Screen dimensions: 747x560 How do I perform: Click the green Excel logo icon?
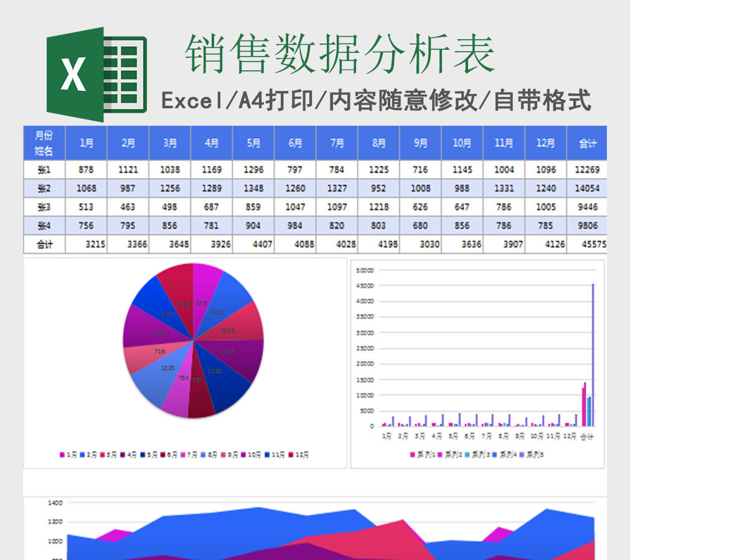[96, 74]
